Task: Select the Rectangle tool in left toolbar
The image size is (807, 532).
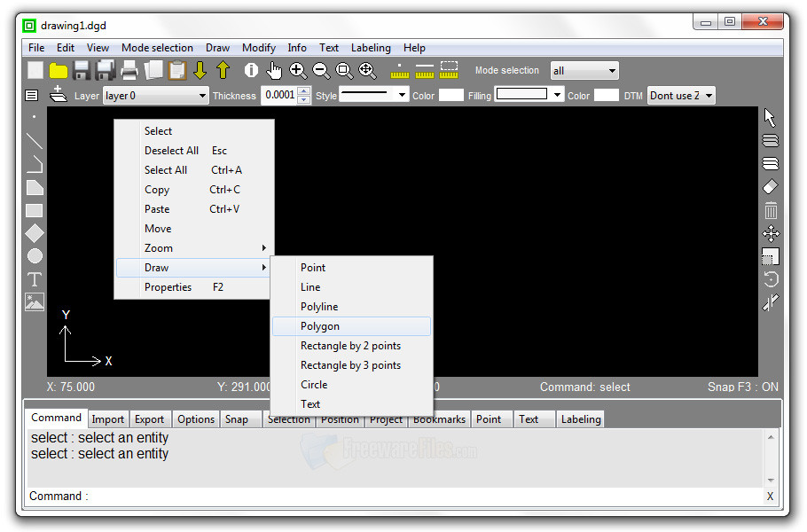Action: point(35,210)
